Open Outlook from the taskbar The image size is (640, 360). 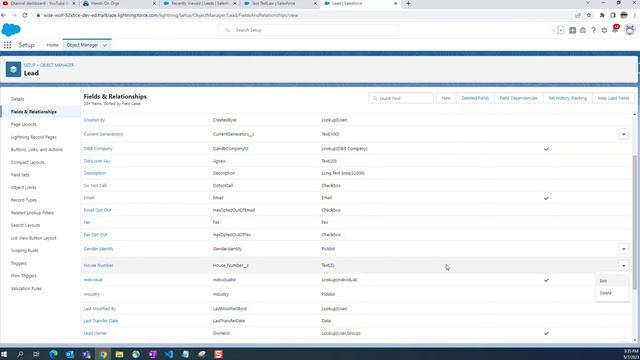(x=70, y=354)
